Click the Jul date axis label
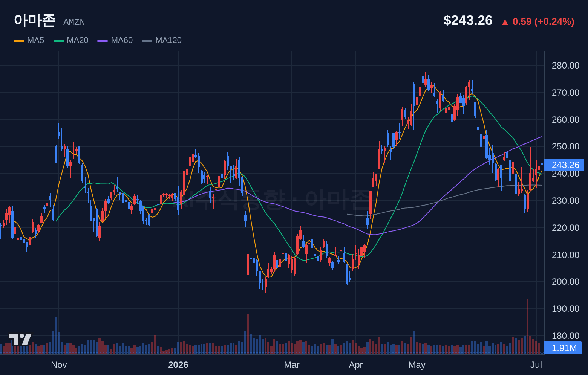The width and height of the screenshot is (588, 375). (536, 365)
